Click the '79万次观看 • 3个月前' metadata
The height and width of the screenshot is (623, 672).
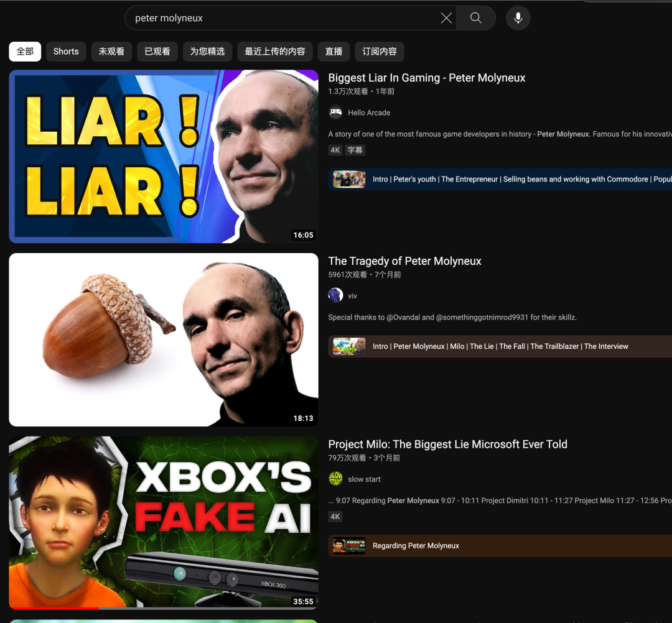click(x=364, y=458)
